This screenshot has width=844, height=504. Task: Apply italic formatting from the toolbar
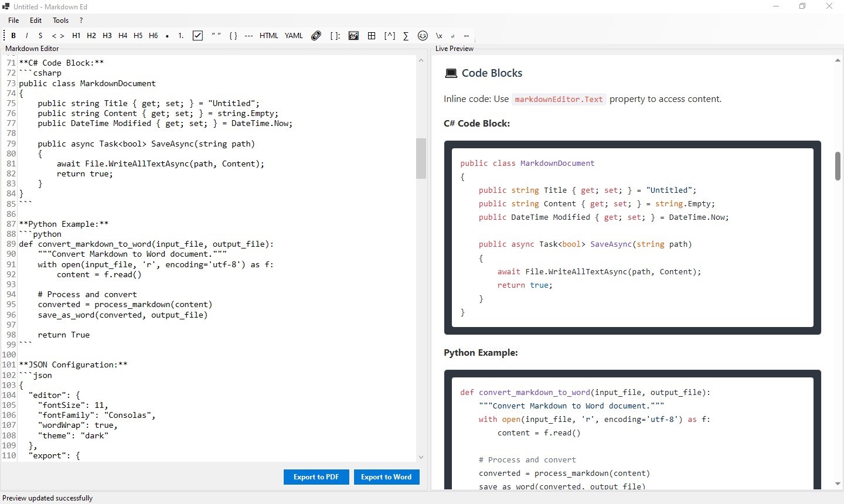tap(27, 36)
